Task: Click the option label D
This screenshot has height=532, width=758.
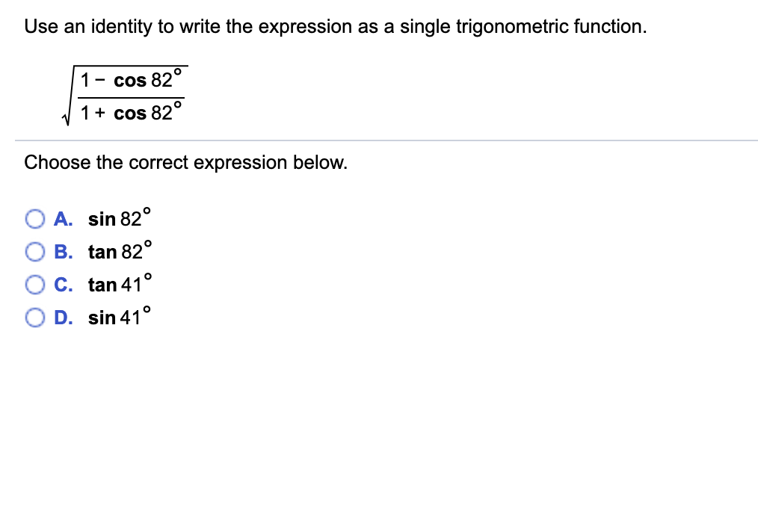Action: (x=62, y=318)
